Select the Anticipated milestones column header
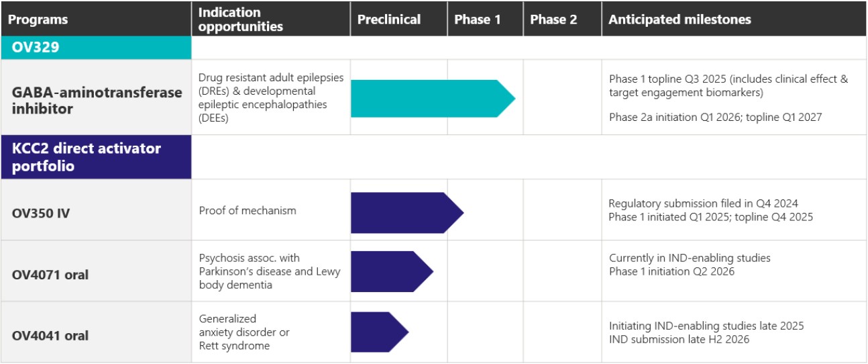Viewport: 868px width, 364px height. coord(680,19)
